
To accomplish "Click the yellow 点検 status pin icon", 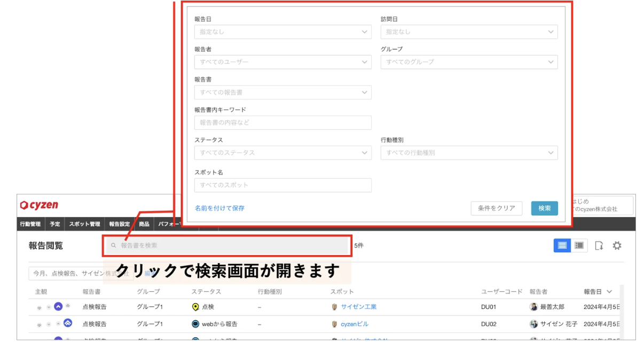I will (195, 307).
